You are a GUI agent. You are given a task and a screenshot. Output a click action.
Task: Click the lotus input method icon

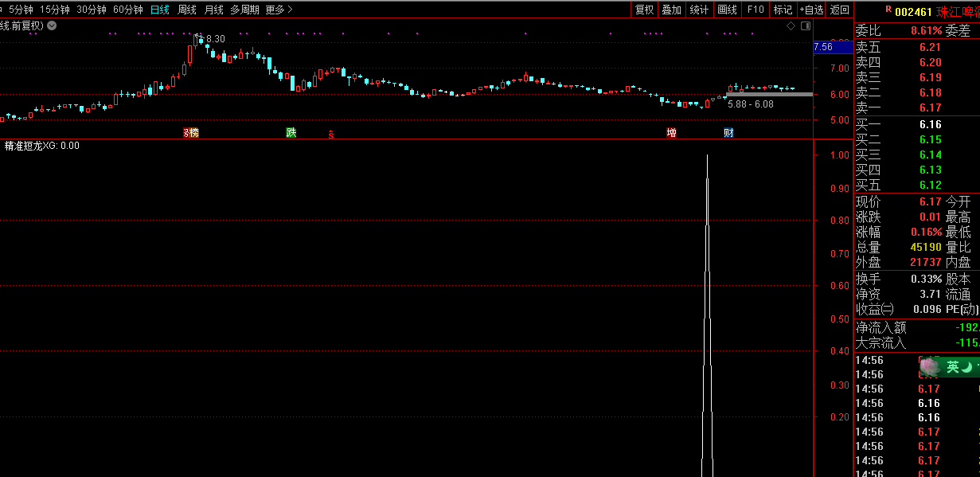coord(929,367)
